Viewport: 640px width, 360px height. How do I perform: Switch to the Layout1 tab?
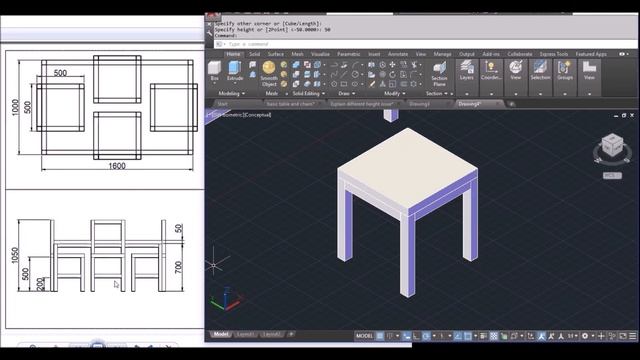(246, 334)
